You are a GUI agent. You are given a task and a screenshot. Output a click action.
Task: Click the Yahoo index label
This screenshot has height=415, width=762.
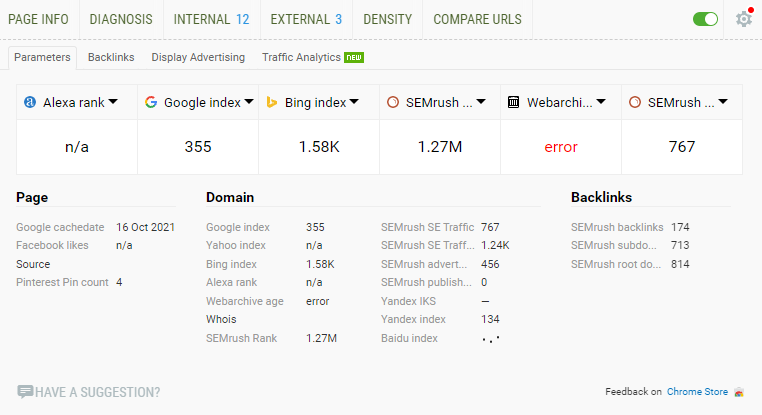[x=236, y=245]
